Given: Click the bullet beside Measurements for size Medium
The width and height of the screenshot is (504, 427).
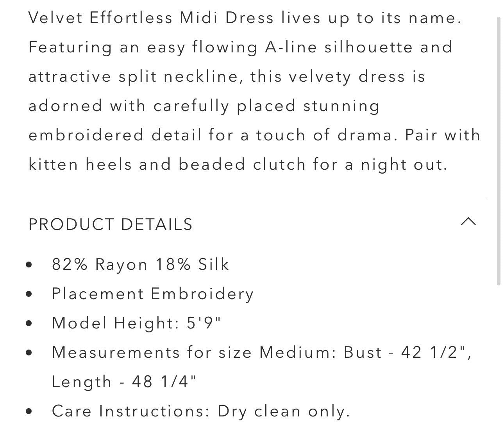Looking at the screenshot, I should pyautogui.click(x=29, y=353).
